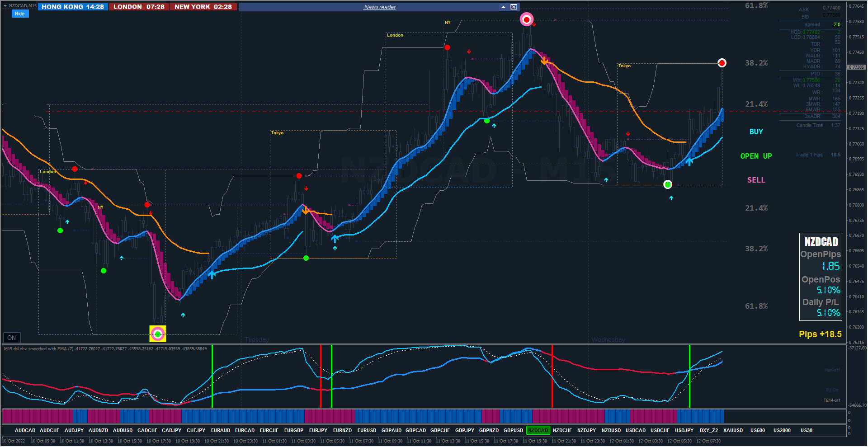
Task: Switch to the EURUSD symbol tab
Action: coord(367,431)
